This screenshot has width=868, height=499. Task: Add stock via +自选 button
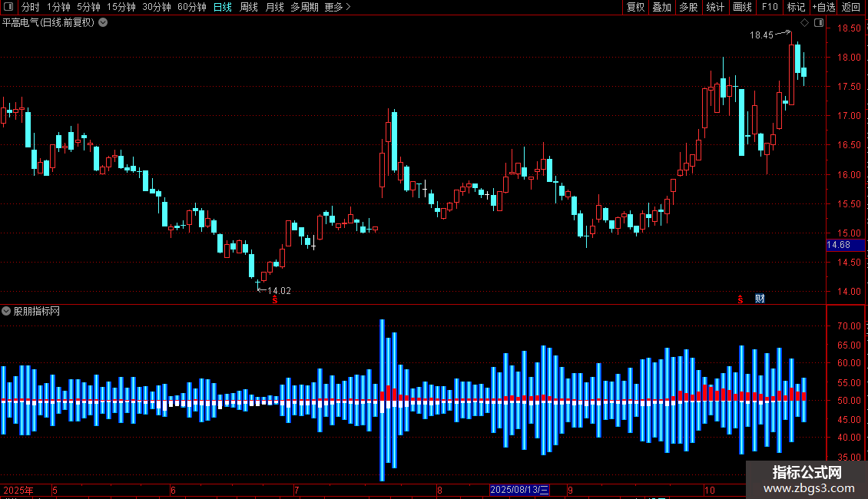(823, 7)
